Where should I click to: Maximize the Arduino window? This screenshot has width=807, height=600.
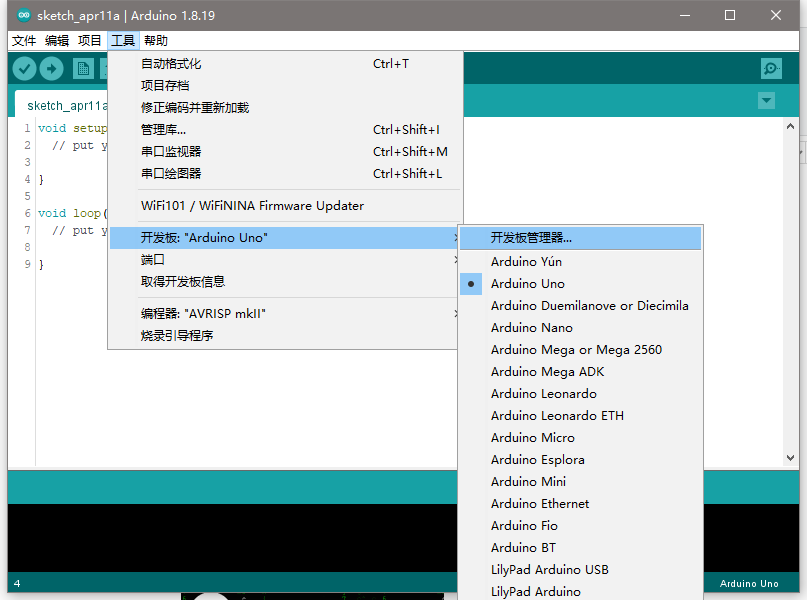click(x=730, y=15)
